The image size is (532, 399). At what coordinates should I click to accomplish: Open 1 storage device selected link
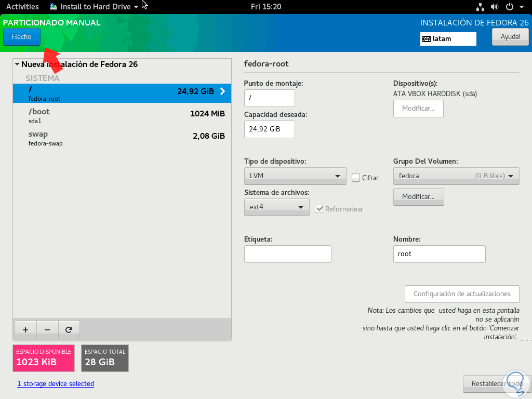[x=56, y=384]
